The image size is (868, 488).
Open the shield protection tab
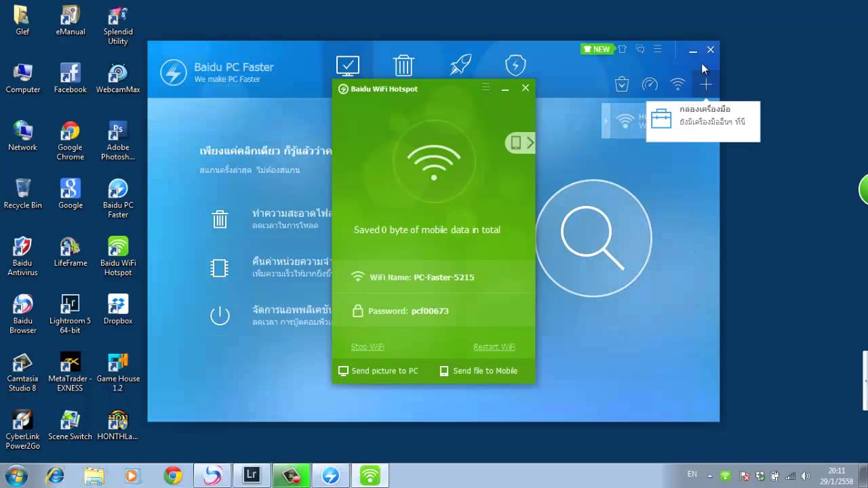point(516,65)
